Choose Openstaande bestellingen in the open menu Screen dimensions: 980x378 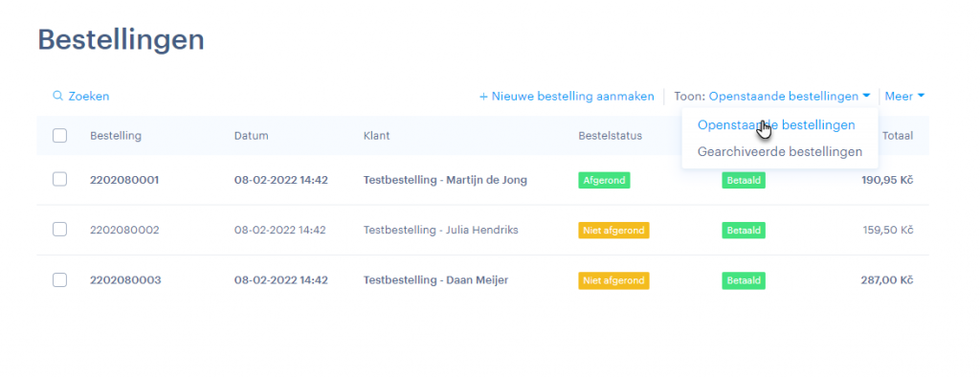pos(776,125)
